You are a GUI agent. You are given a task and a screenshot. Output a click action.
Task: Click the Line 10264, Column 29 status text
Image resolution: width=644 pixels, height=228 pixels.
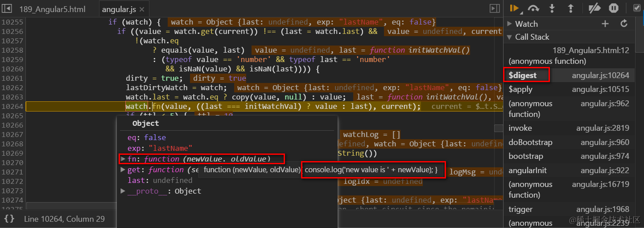[x=64, y=219]
